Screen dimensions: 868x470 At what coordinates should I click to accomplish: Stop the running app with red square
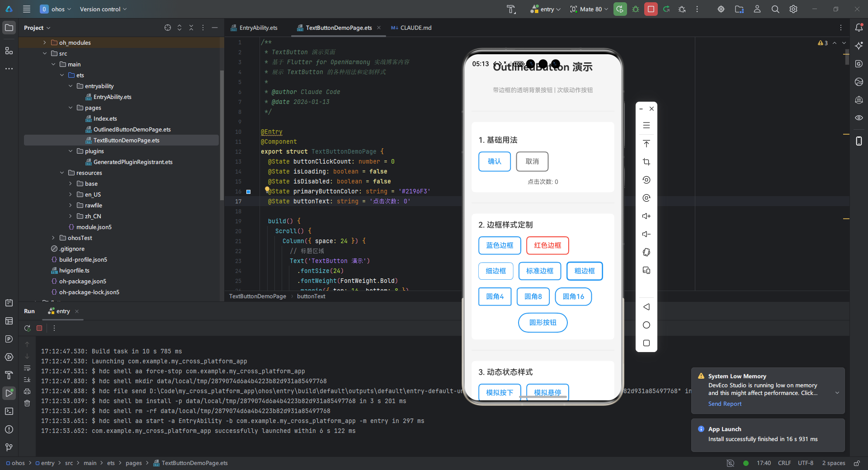tap(651, 9)
